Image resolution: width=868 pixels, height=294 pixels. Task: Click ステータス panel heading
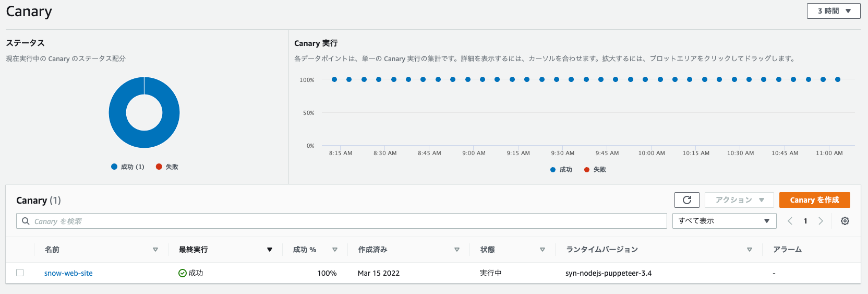(25, 43)
